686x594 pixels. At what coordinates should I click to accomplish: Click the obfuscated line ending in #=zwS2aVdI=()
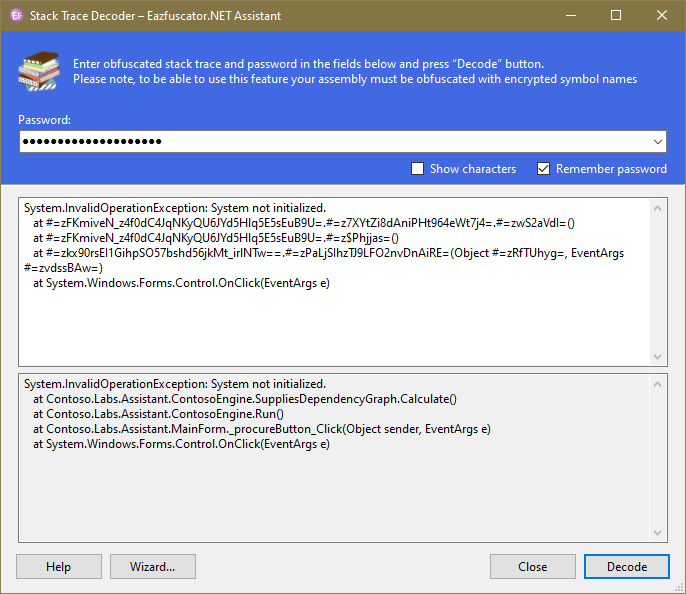point(304,223)
